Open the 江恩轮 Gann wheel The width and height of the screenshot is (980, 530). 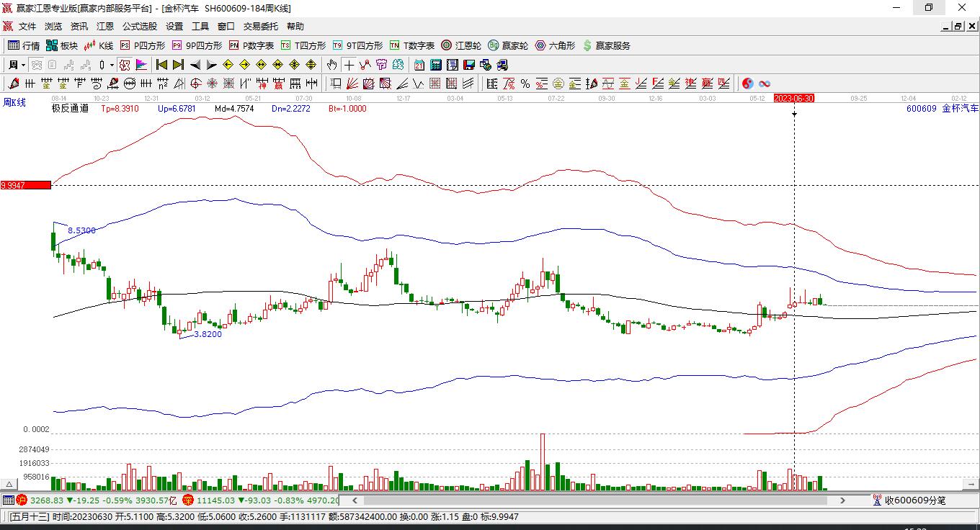coord(461,45)
